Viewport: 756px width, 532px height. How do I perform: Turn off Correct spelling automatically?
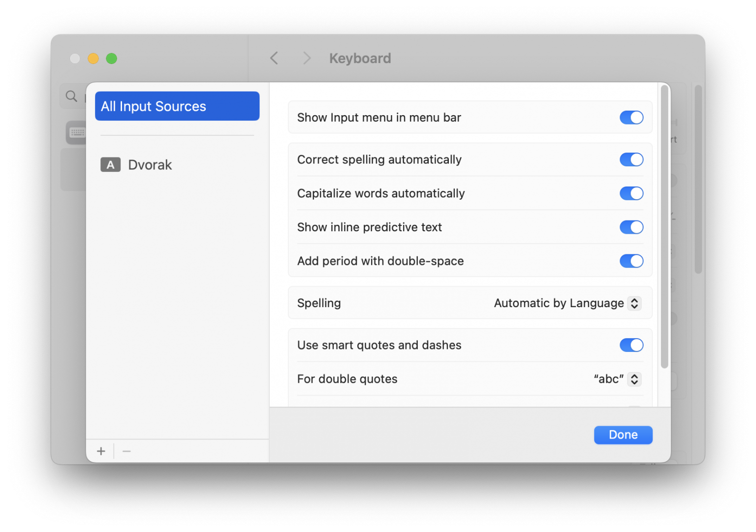[631, 159]
